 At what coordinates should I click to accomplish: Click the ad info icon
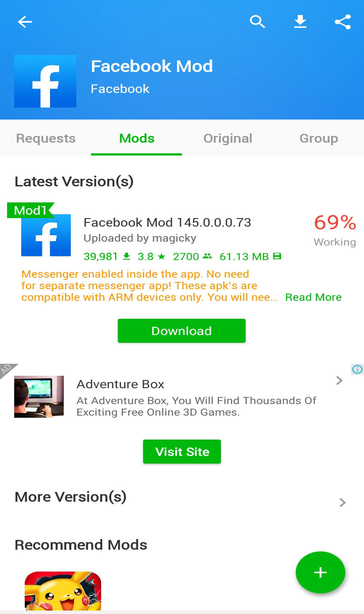tap(357, 369)
